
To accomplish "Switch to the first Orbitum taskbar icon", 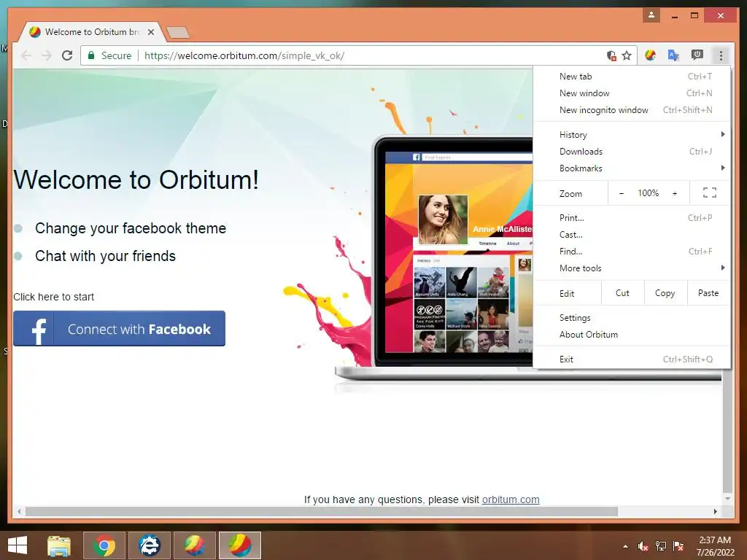I will pyautogui.click(x=194, y=545).
